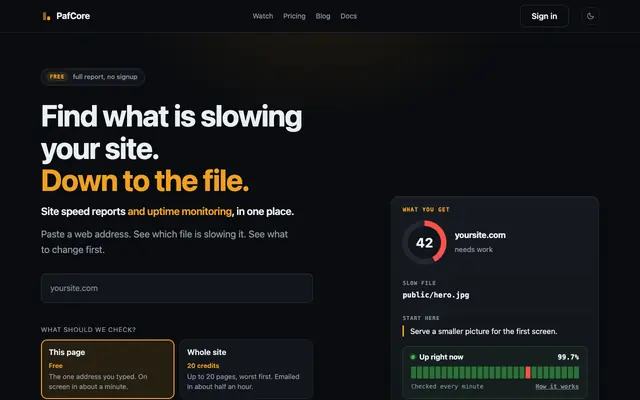Click the 'and uptime monitoring' highlighted text
The height and width of the screenshot is (400, 640).
tap(180, 211)
